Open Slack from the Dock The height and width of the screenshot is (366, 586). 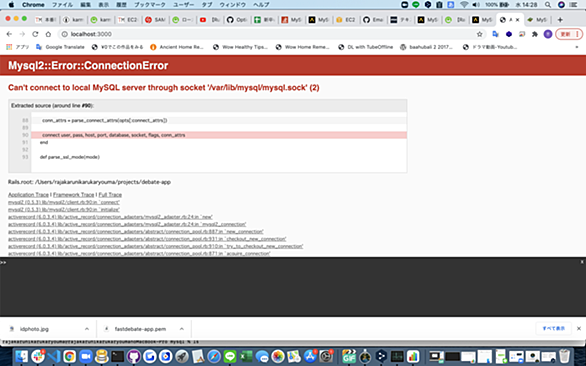37,356
